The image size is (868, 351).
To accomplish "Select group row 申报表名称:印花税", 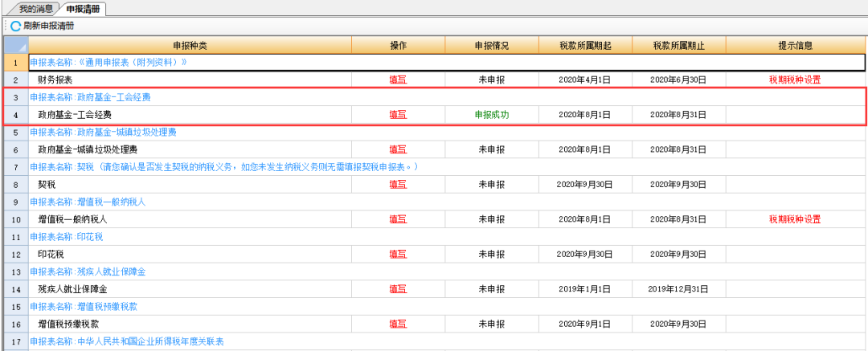I will 446,237.
